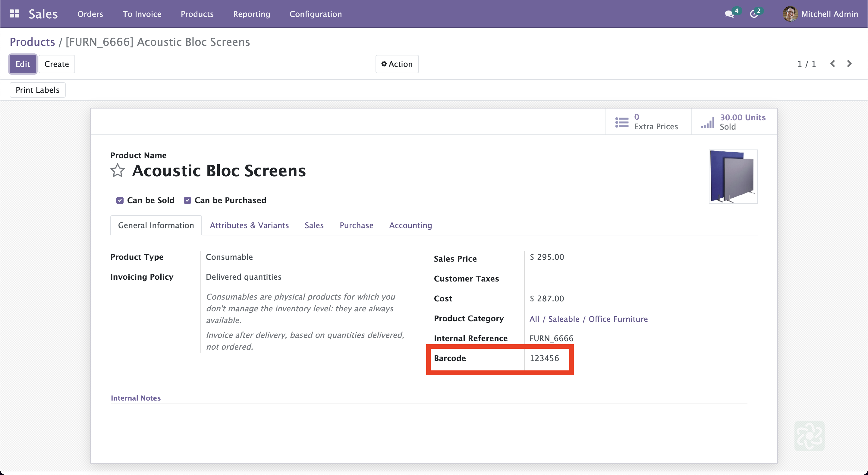
Task: Open the activities clock icon
Action: (754, 14)
